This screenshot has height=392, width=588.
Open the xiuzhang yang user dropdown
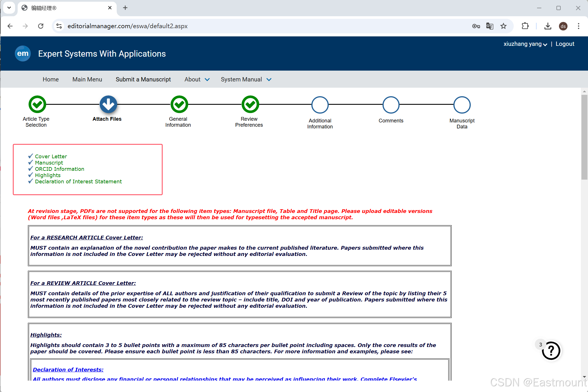[x=525, y=44]
